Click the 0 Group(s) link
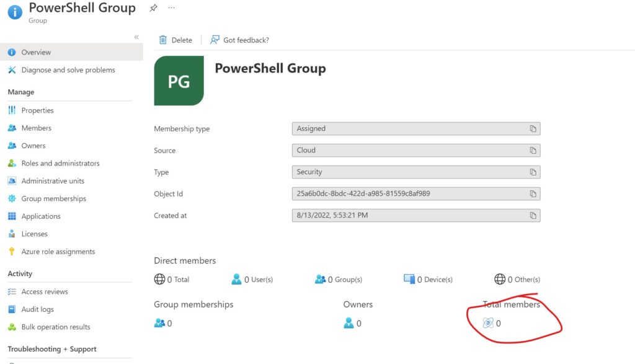This screenshot has height=364, width=635. 339,280
